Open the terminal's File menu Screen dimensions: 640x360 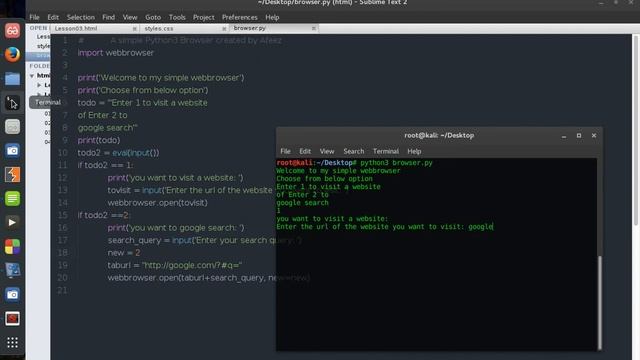285,151
